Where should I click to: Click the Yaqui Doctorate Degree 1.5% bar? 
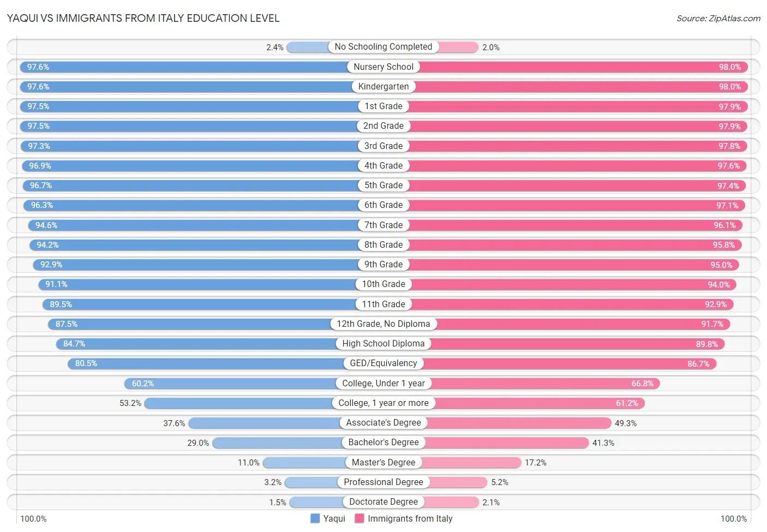[x=316, y=502]
